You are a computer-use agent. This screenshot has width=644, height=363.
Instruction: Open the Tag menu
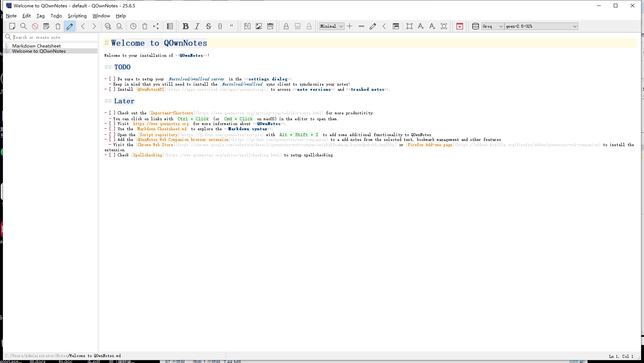[41, 16]
